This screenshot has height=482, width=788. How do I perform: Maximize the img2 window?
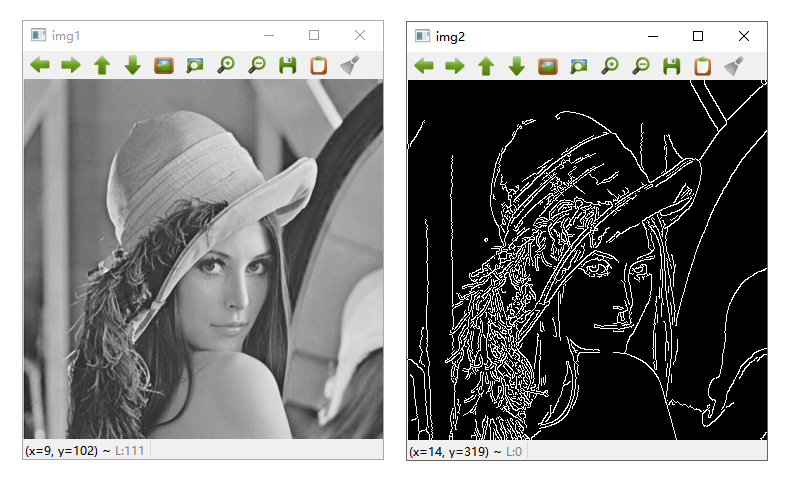click(x=698, y=36)
